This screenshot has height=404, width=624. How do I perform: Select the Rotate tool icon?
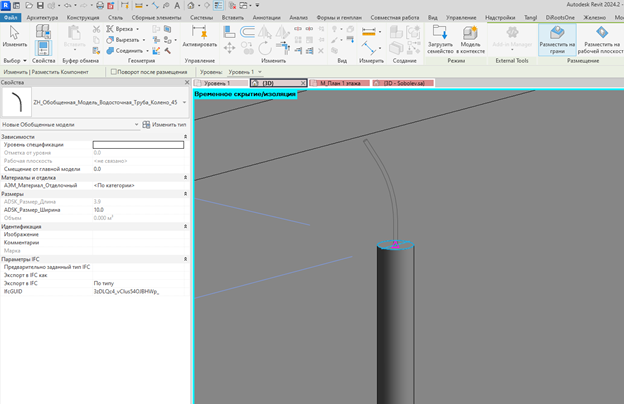264,49
